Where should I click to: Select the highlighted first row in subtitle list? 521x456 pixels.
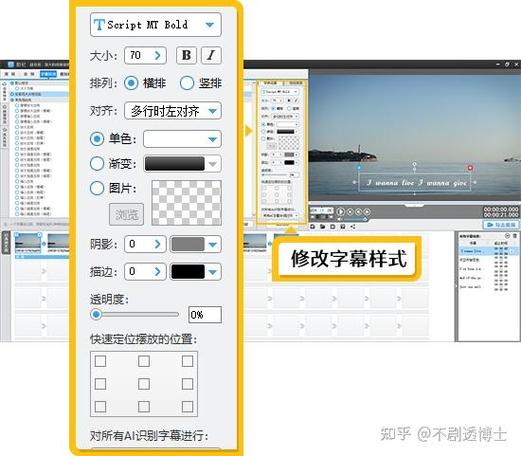488,251
